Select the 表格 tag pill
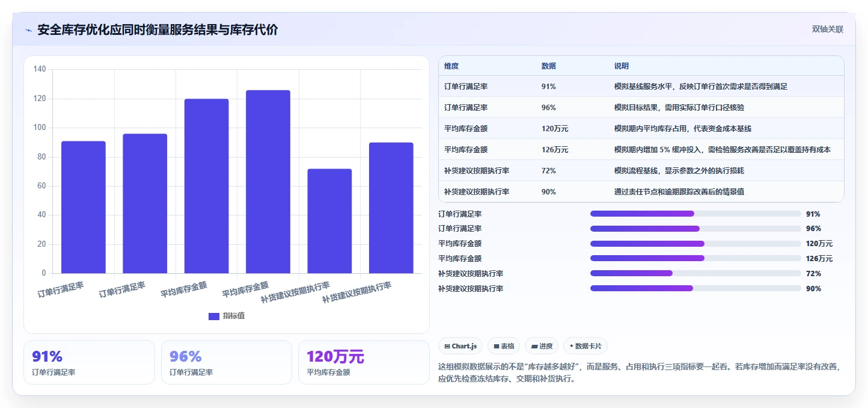Screen dimensions: 868x408 click(x=504, y=346)
